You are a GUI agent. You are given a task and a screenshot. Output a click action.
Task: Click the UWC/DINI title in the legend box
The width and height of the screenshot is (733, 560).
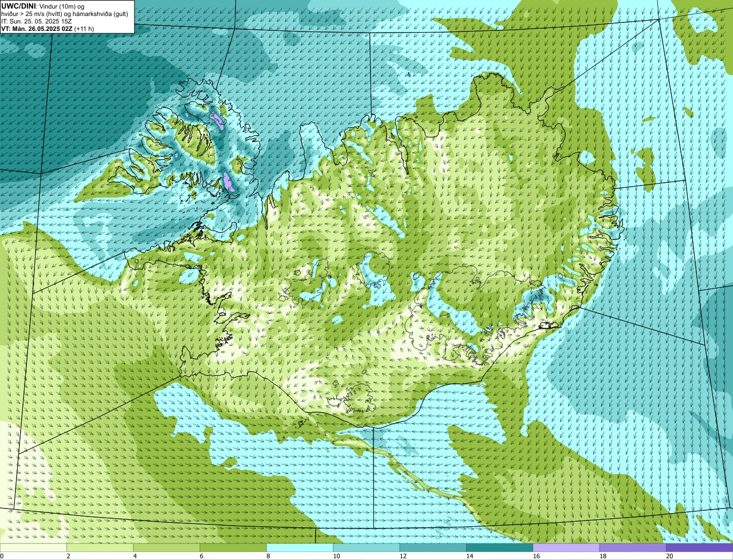pos(18,6)
